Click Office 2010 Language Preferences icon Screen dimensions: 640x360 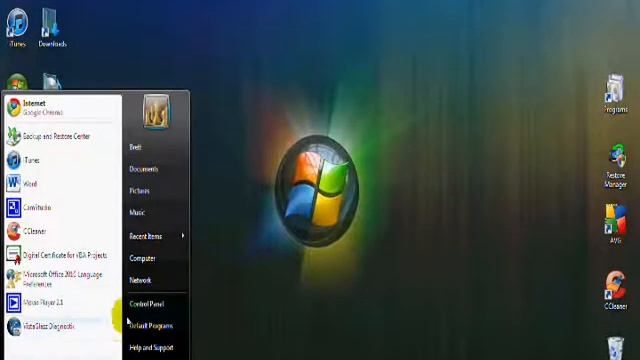point(13,279)
